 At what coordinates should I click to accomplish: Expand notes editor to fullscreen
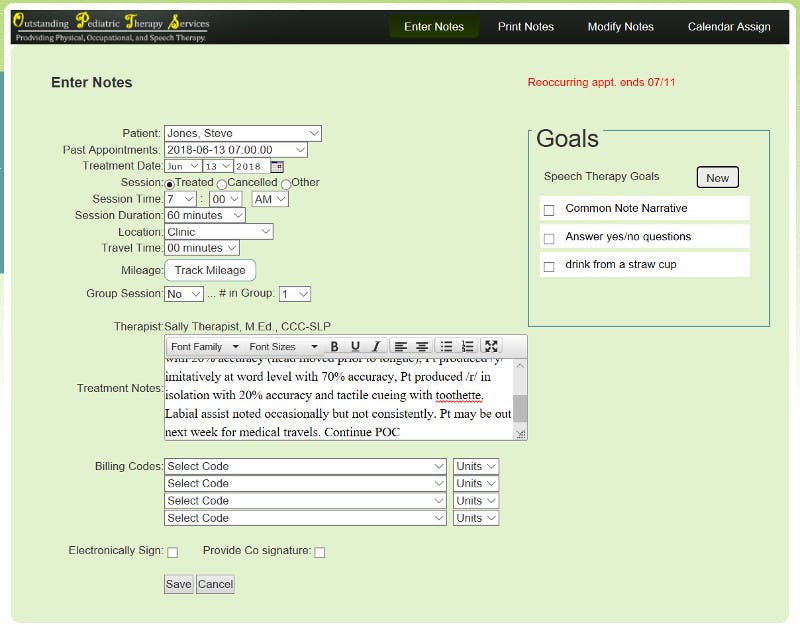(491, 346)
